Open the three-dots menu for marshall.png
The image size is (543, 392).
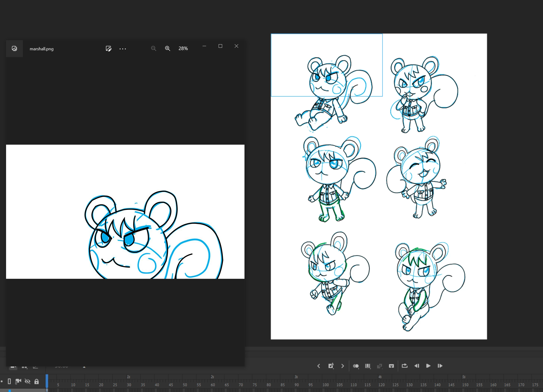point(122,49)
